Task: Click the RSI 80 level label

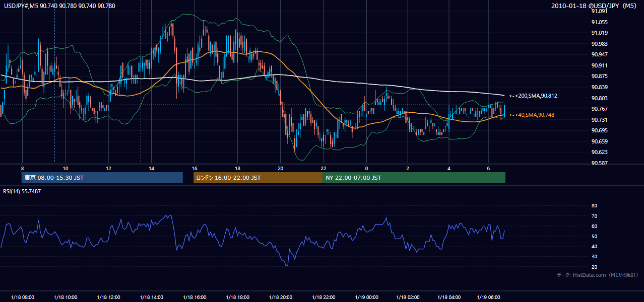Action: click(594, 206)
